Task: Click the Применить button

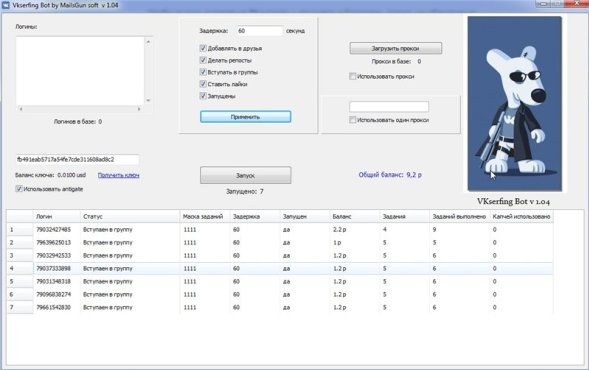Action: click(x=245, y=117)
